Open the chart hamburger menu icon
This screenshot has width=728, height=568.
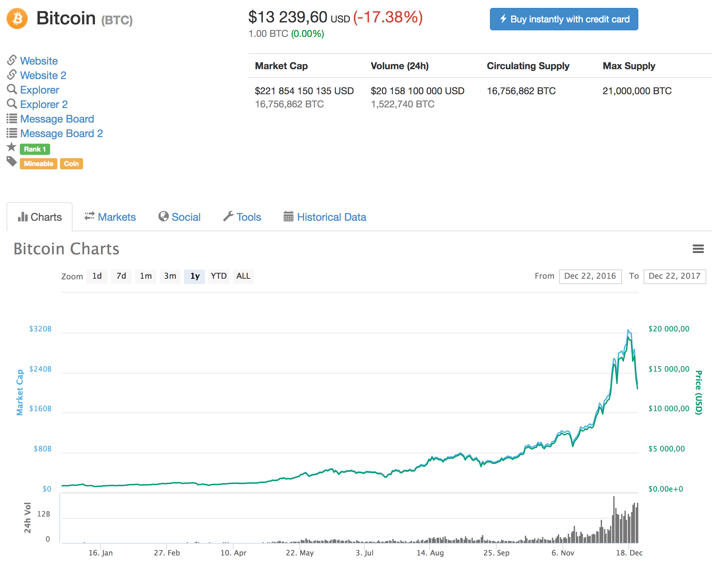pyautogui.click(x=698, y=249)
